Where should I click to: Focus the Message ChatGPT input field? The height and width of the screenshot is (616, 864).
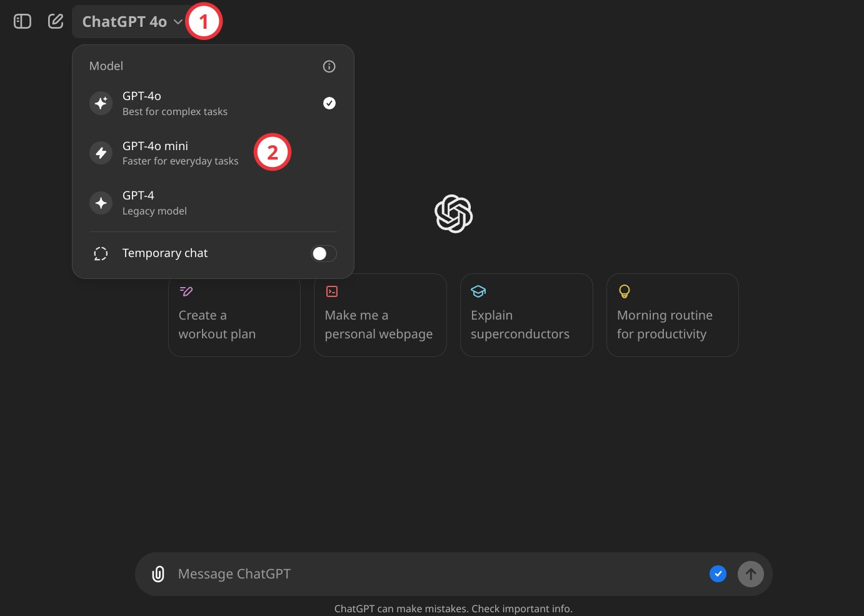coord(438,574)
